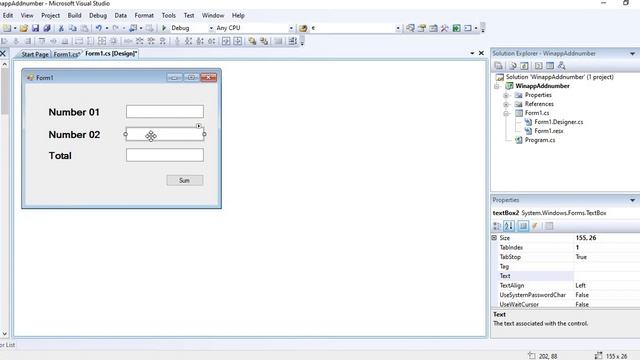Click Show All Files in Solution Explorer
The width and height of the screenshot is (640, 360).
coord(513,66)
